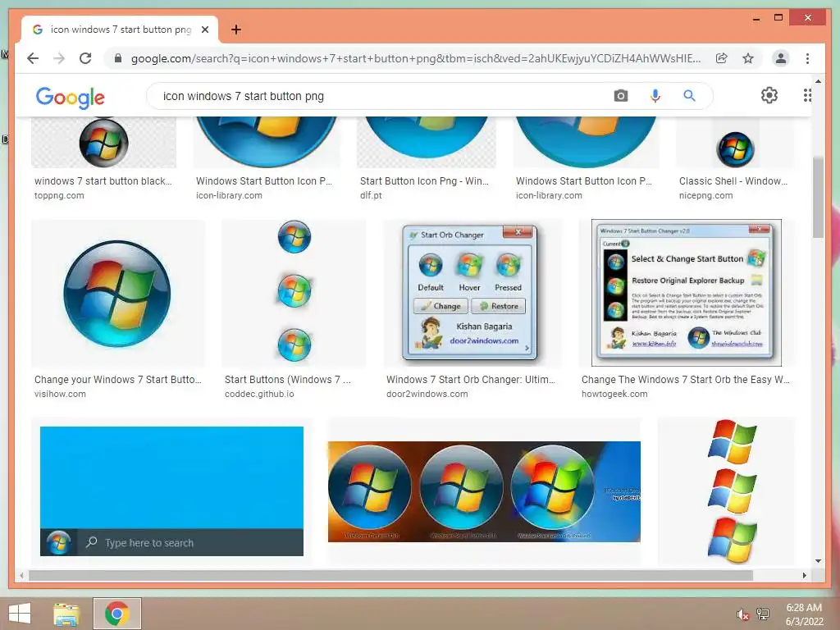Close the 'icon windows 7 start button png' tab
Screen dimensions: 840x630
(204, 30)
